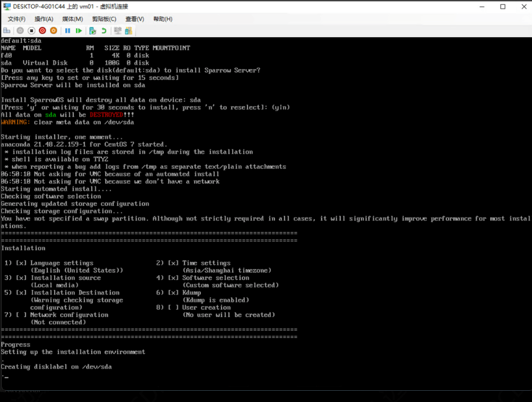The width and height of the screenshot is (532, 402).
Task: Click 'shell is available on TTY2' line
Action: click(60, 159)
